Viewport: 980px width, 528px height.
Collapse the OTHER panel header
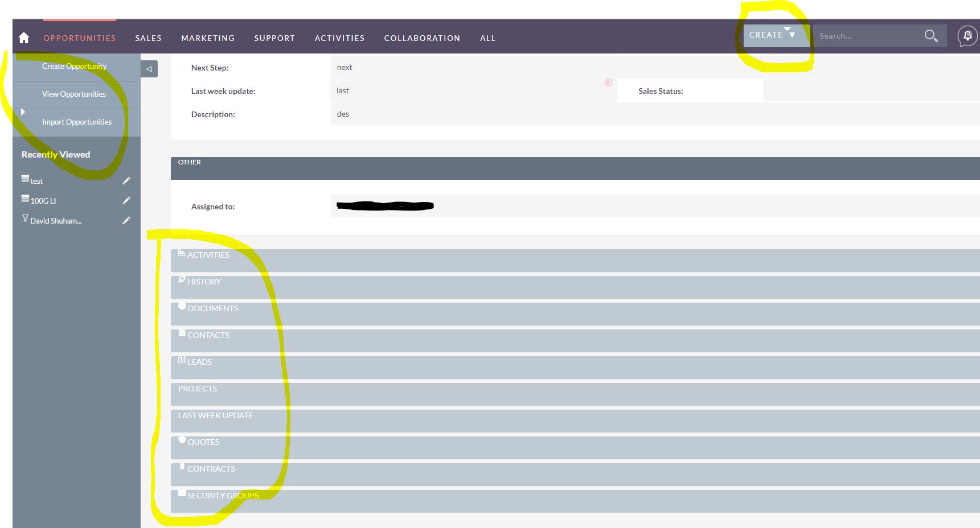[x=575, y=168]
